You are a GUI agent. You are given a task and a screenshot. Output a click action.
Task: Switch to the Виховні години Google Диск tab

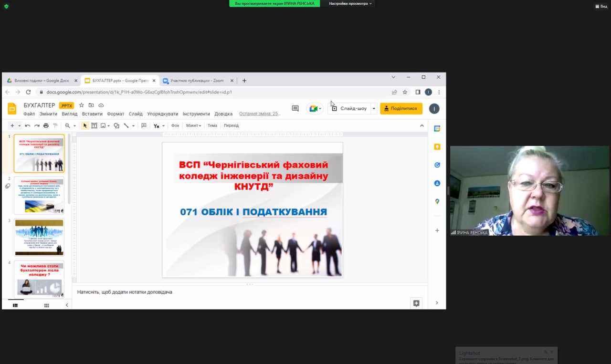(x=41, y=81)
